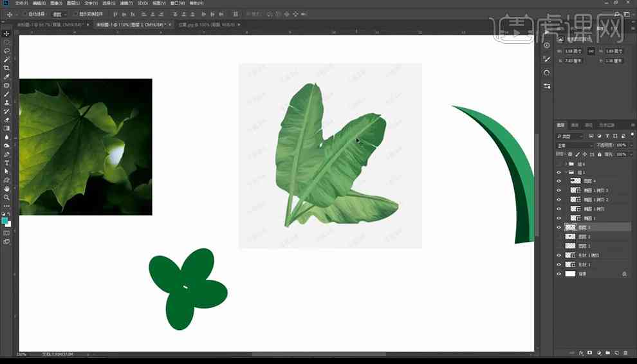Click the Create new group folder icon
This screenshot has height=364, width=637.
(608, 353)
